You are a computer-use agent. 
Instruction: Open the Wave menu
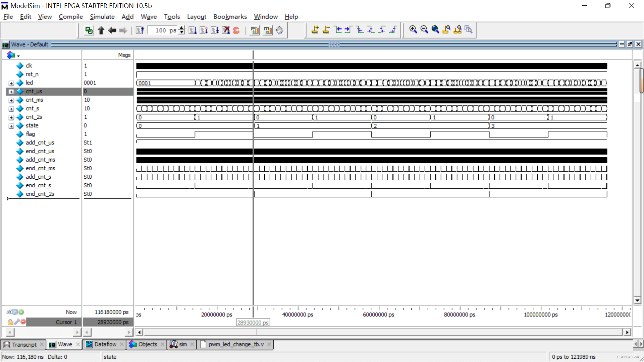[149, 16]
